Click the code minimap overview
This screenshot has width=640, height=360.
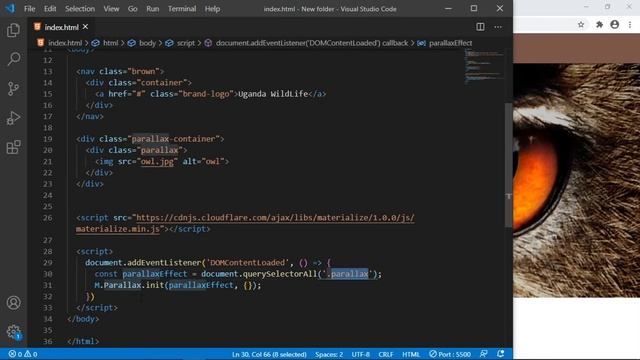point(484,67)
